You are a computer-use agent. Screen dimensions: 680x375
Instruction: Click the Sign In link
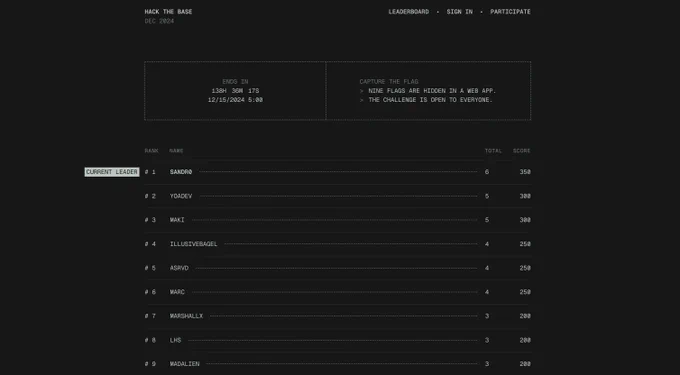tap(460, 12)
